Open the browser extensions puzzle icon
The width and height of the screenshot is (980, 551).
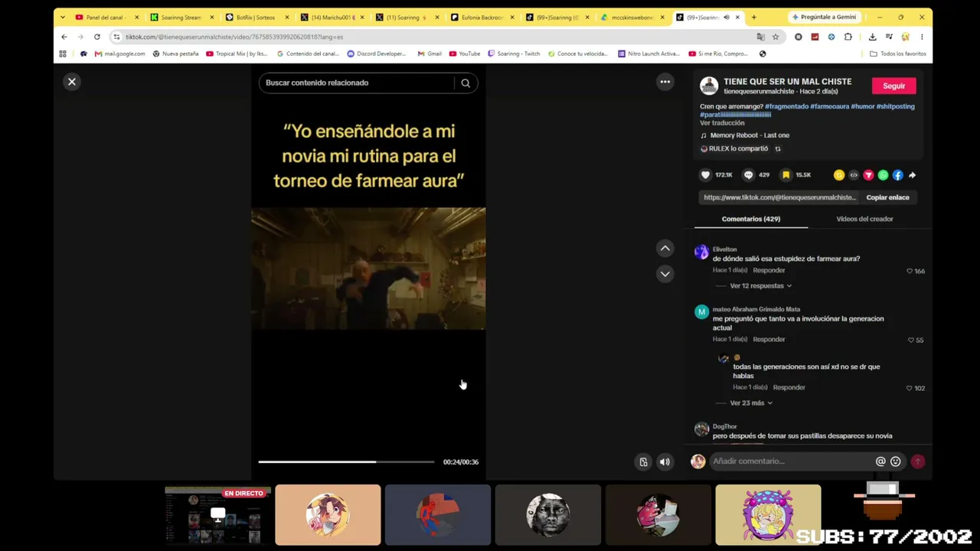(x=848, y=37)
